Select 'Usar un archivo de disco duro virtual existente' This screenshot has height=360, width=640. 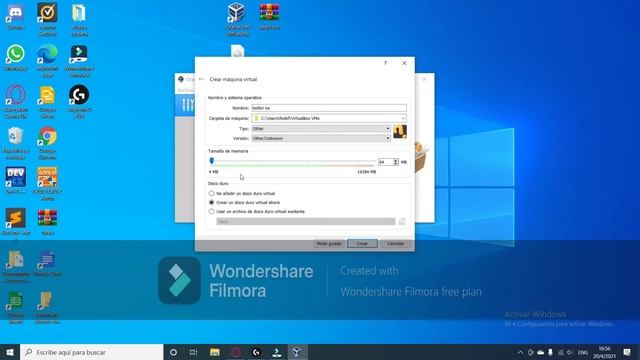coord(257,211)
